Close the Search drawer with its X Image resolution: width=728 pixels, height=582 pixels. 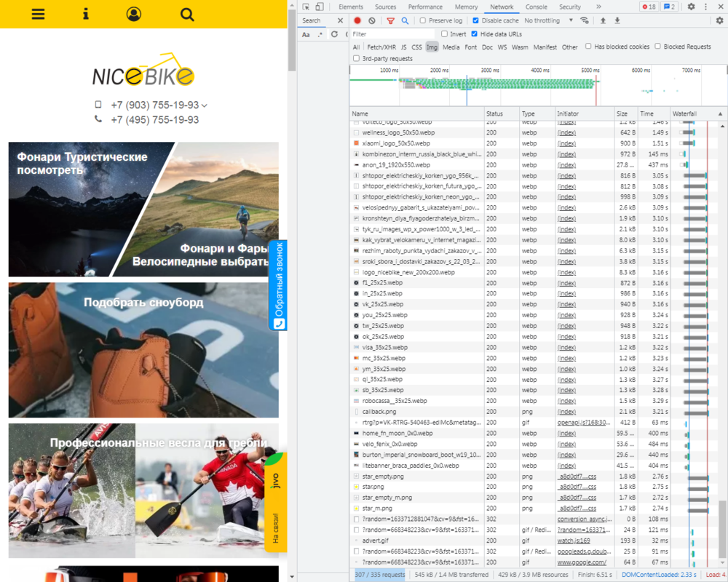pyautogui.click(x=340, y=20)
